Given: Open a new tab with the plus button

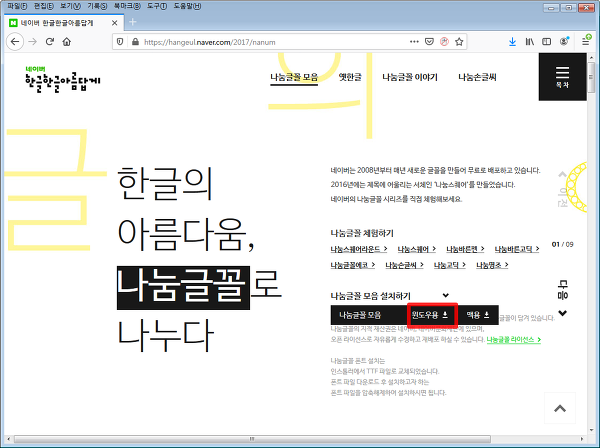Looking at the screenshot, I should point(132,22).
